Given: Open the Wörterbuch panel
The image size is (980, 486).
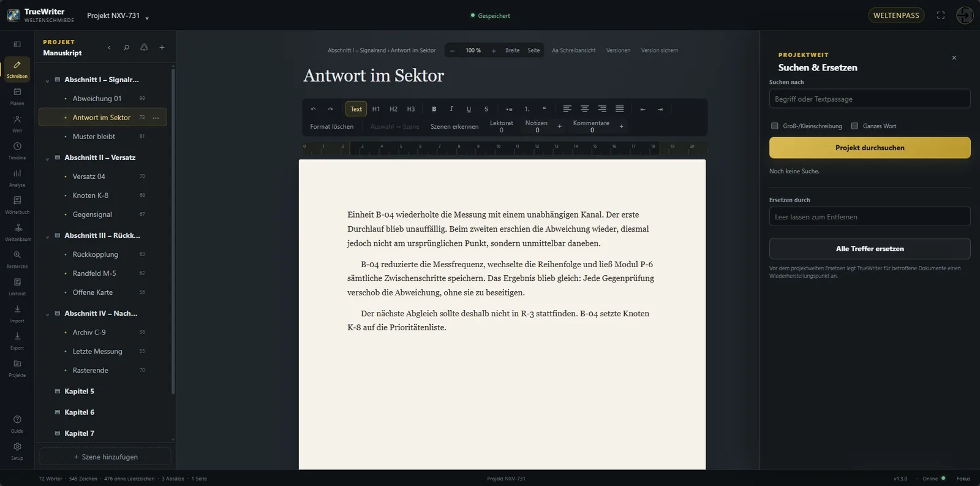Looking at the screenshot, I should coord(17,205).
